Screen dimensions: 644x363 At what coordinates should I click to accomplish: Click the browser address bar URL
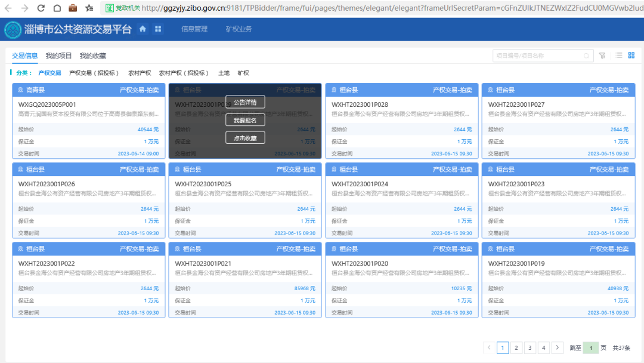[x=392, y=8]
